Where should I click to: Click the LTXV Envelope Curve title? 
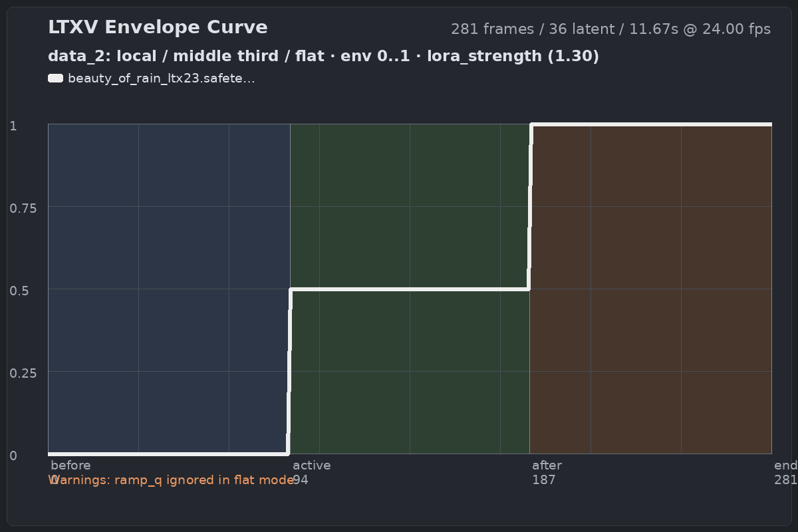(158, 27)
